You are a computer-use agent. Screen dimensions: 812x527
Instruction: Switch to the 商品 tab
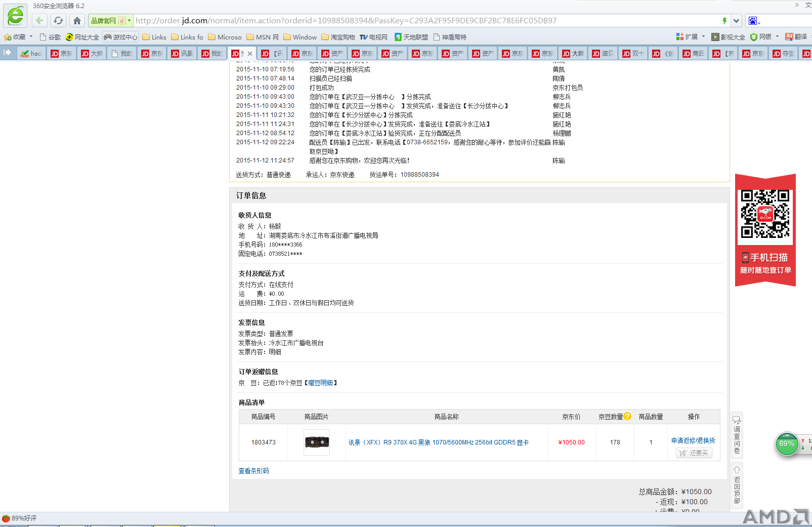point(693,53)
